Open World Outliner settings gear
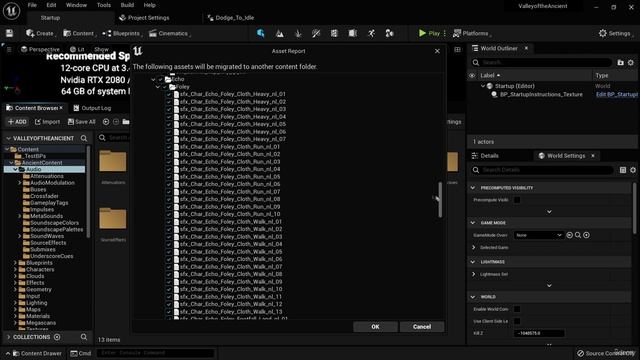Viewport: 640px width, 360px height. (631, 62)
